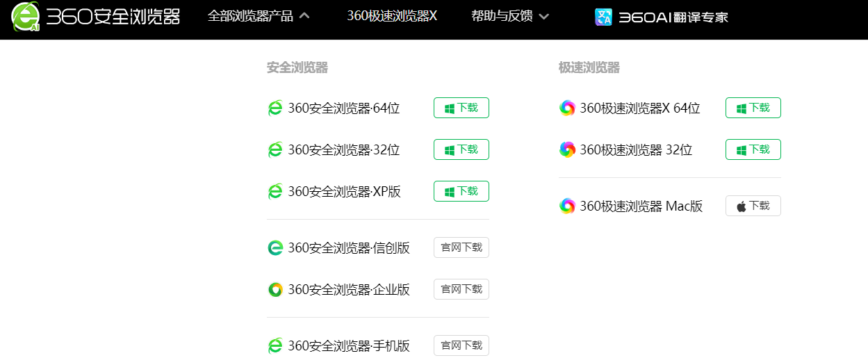
Task: Click the 360安全浏览器·手机版 product name
Action: pos(349,346)
